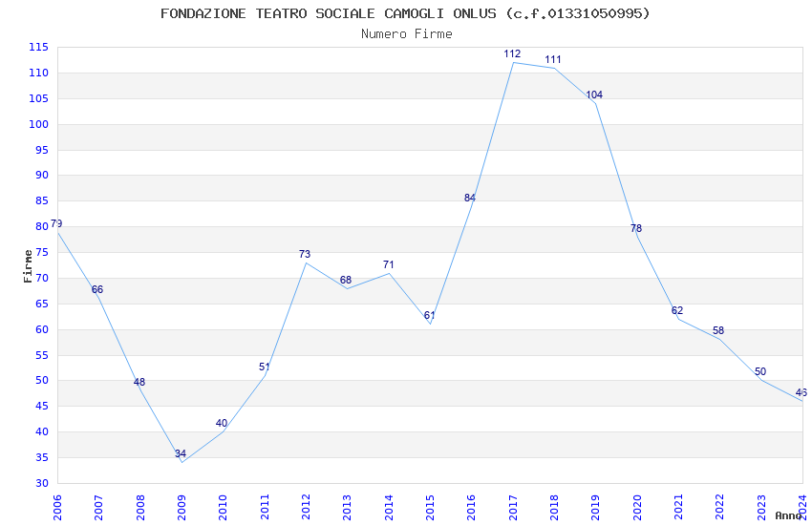Click the y-axis value 85
The image size is (812, 525).
[42, 200]
